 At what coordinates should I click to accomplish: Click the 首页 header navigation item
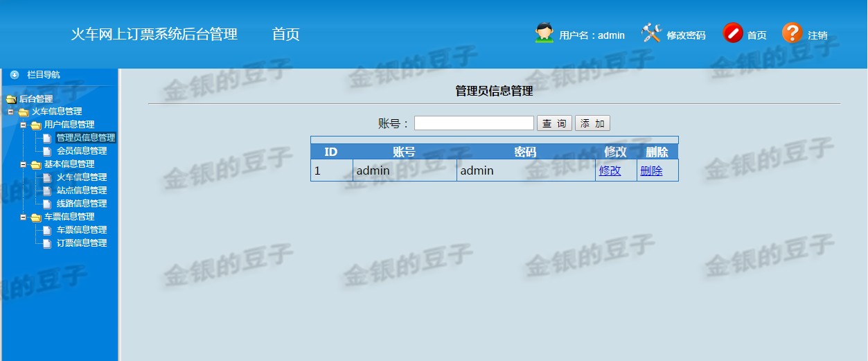pyautogui.click(x=285, y=34)
